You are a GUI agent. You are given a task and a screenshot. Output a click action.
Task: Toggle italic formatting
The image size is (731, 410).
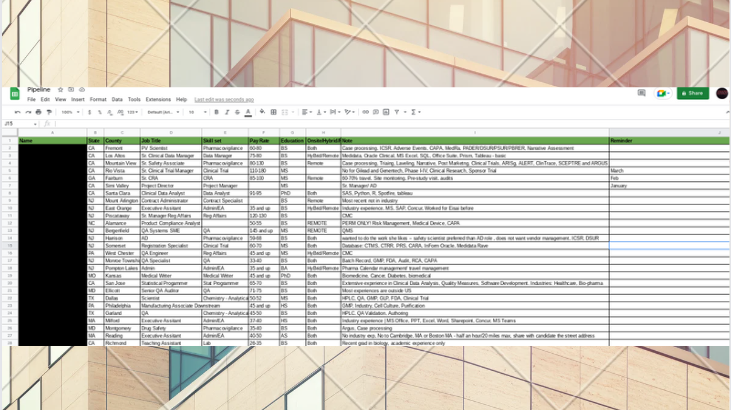click(227, 112)
